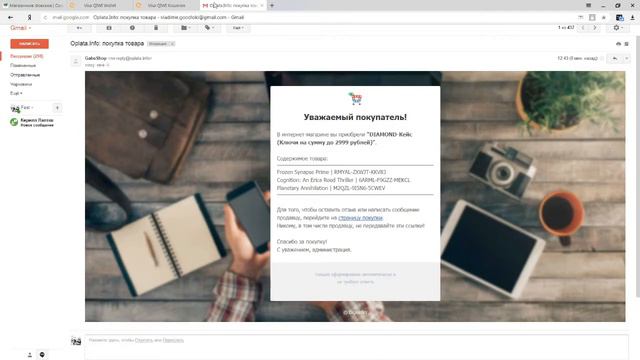Viewport: 640px width, 360px height.
Task: Select the Cognition: An Erica Reed Thriller key line
Action: point(344,180)
